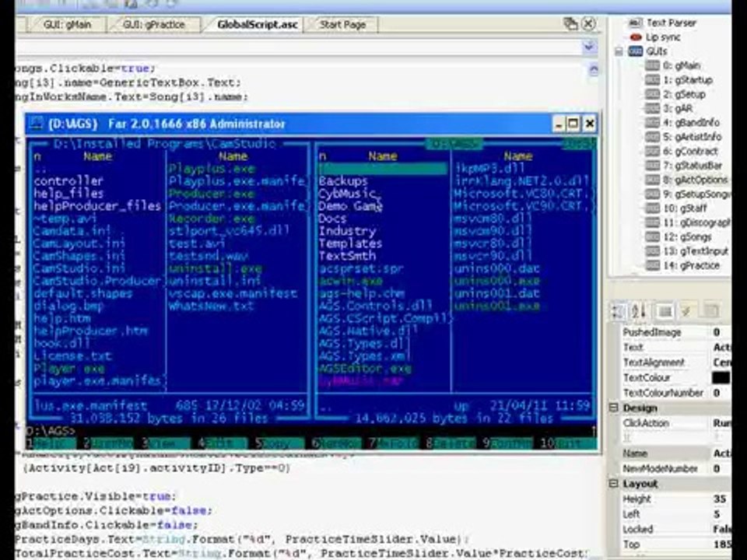Screen dimensions: 747x560
Task: Click the icon beside 5: gArtistInfo
Action: pos(652,137)
